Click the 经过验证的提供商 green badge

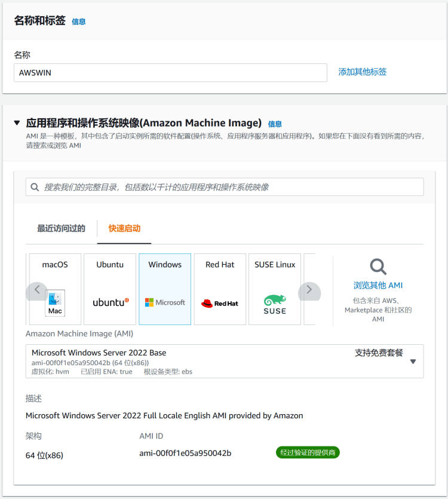308,452
